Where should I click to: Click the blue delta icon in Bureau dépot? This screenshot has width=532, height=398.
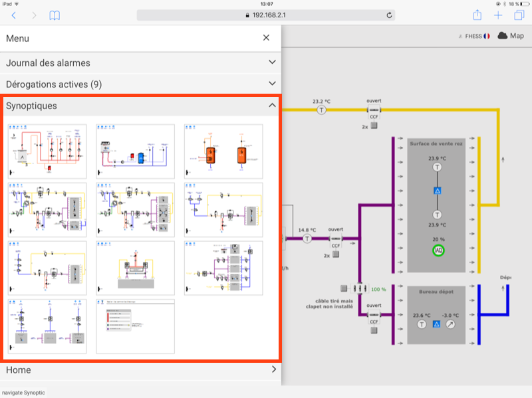[436, 324]
